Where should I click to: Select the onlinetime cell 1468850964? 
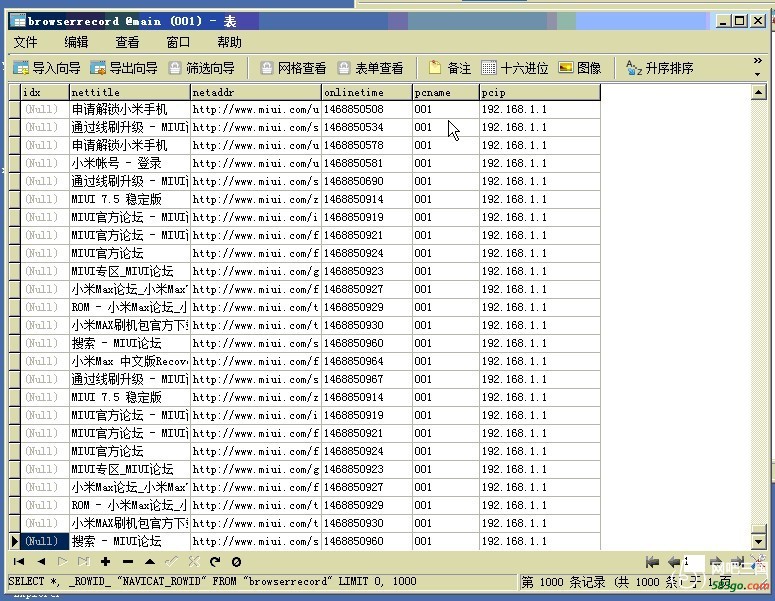coord(367,361)
